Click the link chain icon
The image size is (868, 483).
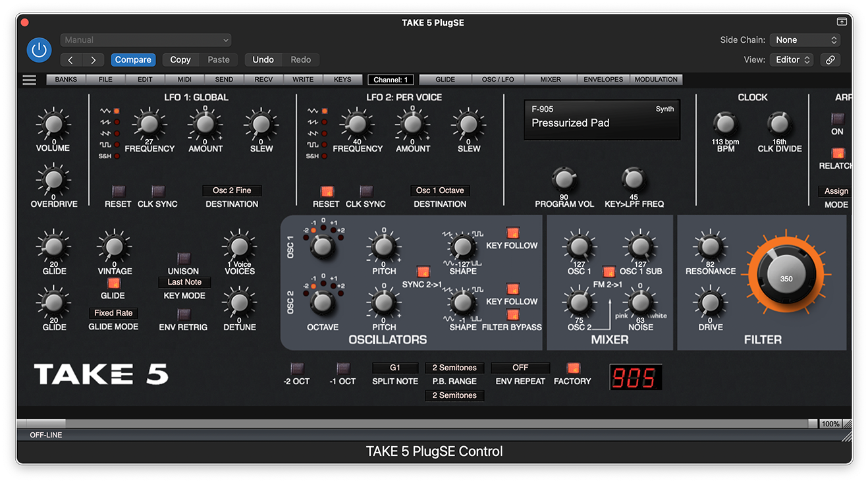pos(830,60)
